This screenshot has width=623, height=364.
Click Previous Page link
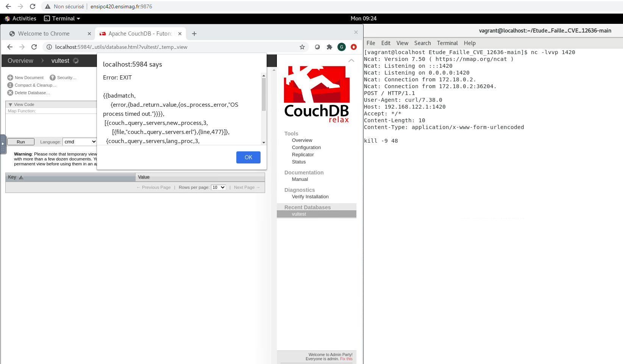(153, 187)
